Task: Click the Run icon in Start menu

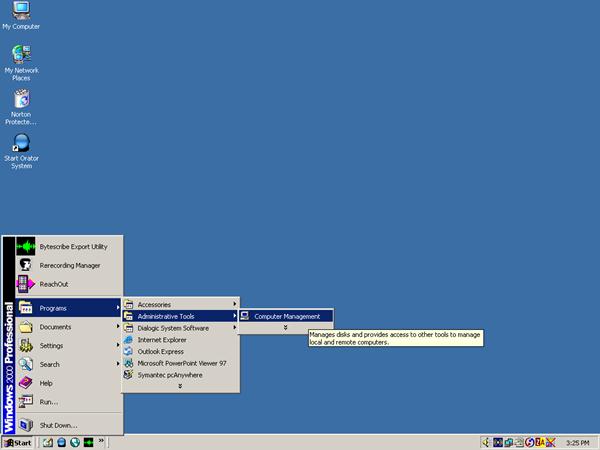Action: tap(26, 402)
